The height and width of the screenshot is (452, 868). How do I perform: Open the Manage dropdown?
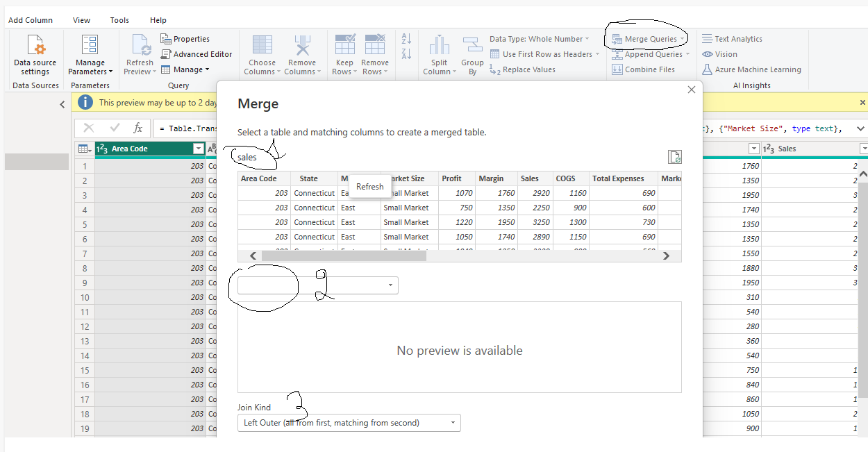[x=185, y=69]
